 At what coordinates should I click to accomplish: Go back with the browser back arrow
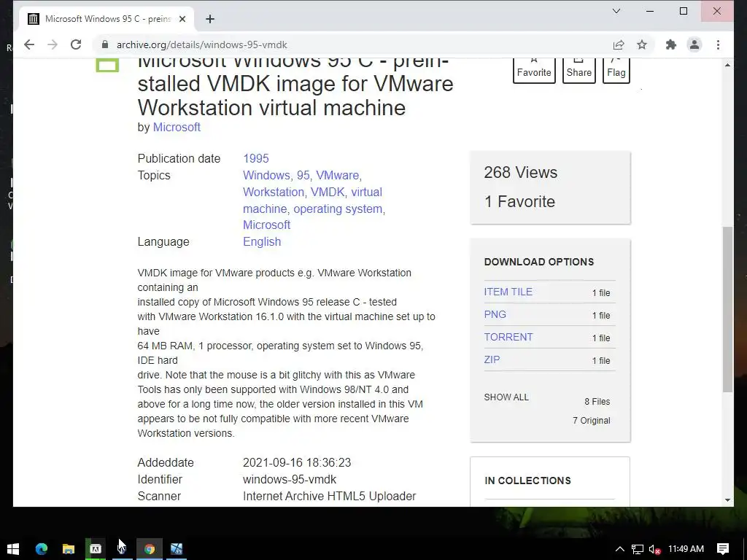click(x=29, y=44)
